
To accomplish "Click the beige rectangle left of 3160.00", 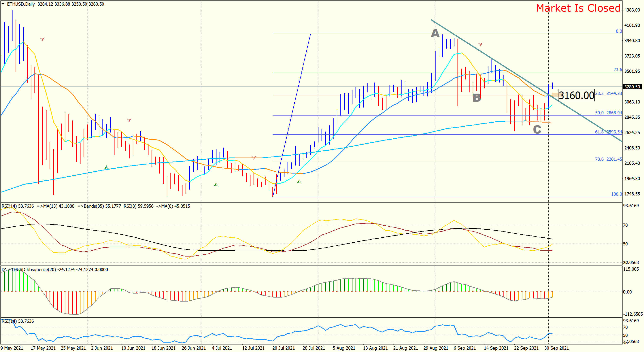I will pyautogui.click(x=555, y=94).
